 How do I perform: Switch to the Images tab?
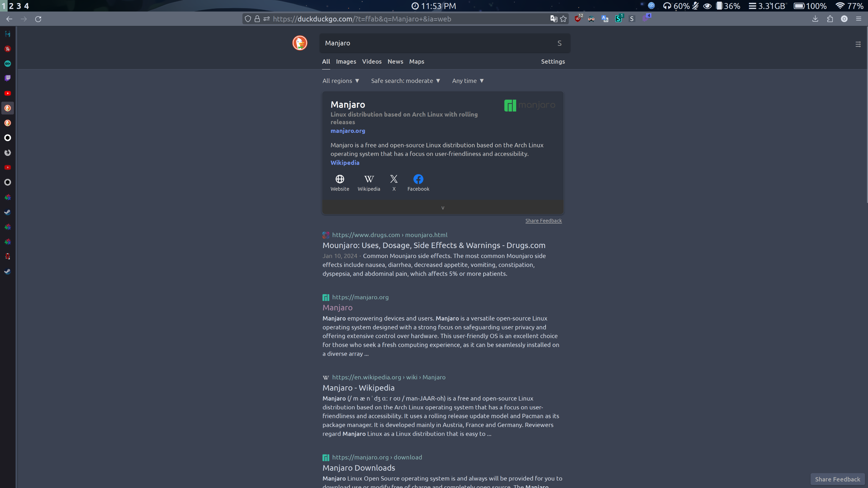[x=346, y=61]
